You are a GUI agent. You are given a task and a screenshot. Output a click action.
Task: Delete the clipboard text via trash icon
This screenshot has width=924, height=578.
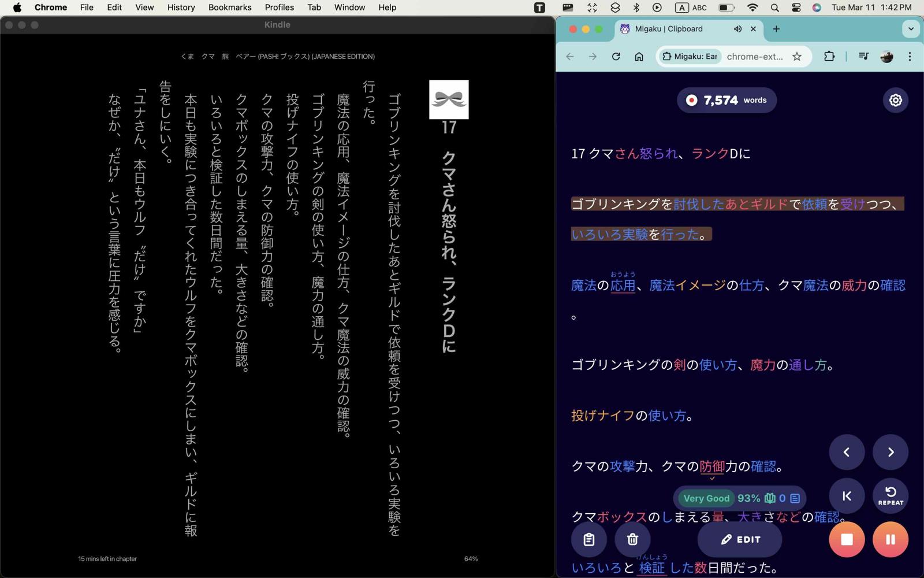click(632, 539)
